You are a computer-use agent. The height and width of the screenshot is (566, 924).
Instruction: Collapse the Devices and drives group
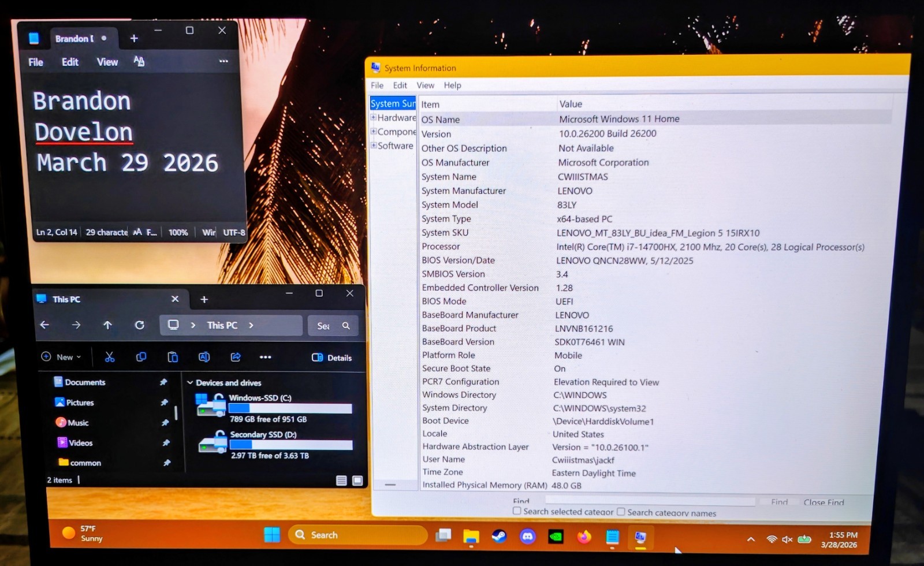click(190, 382)
